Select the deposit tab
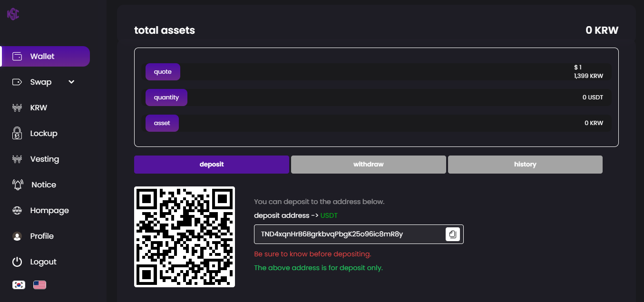644x302 pixels. pos(212,165)
